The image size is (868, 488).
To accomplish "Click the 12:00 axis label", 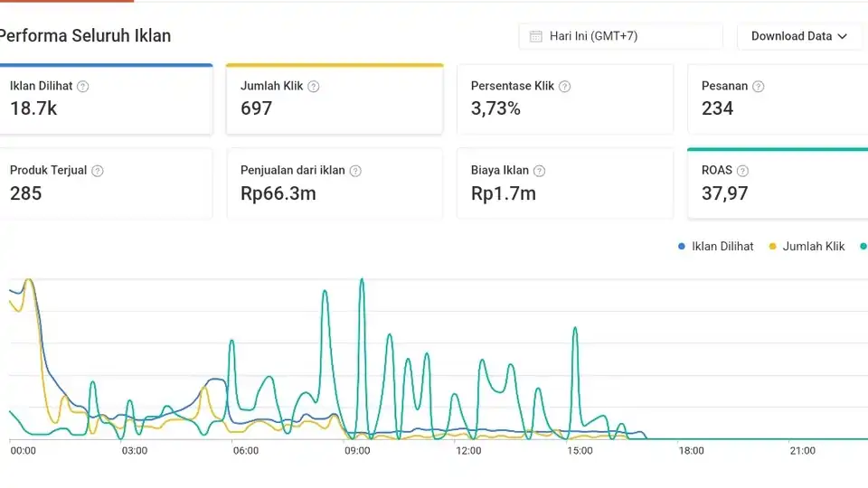I will coord(468,451).
